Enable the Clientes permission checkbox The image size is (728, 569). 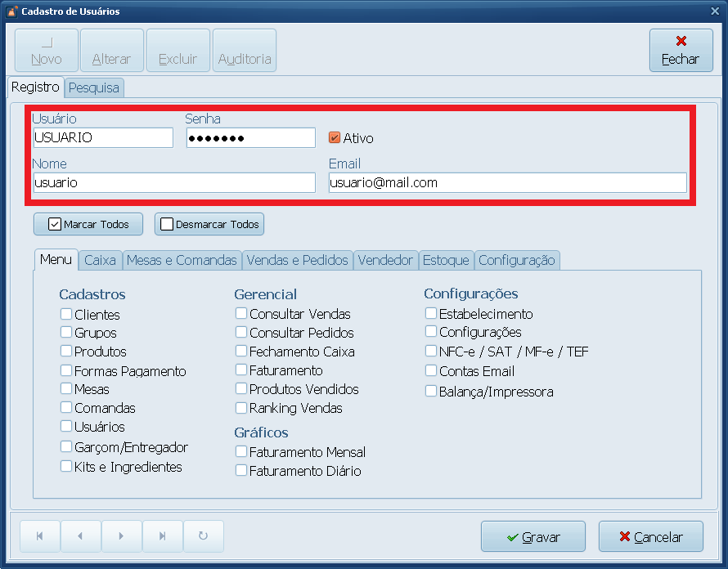(x=65, y=314)
